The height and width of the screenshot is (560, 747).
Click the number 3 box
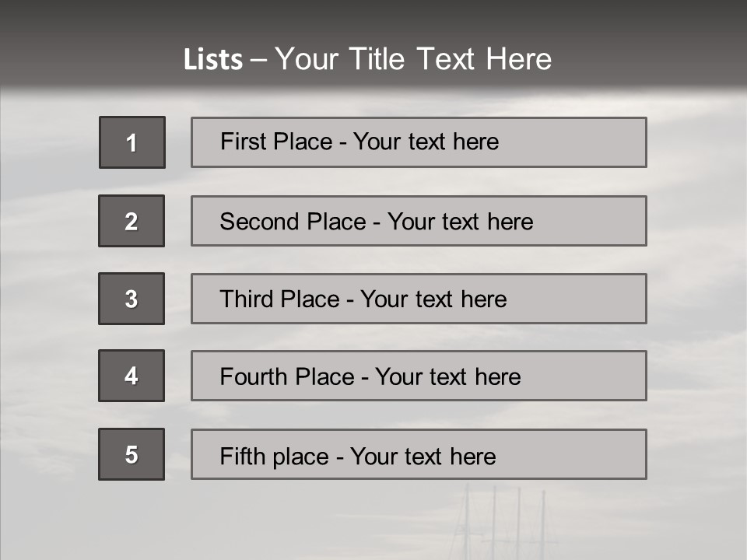[x=132, y=299]
